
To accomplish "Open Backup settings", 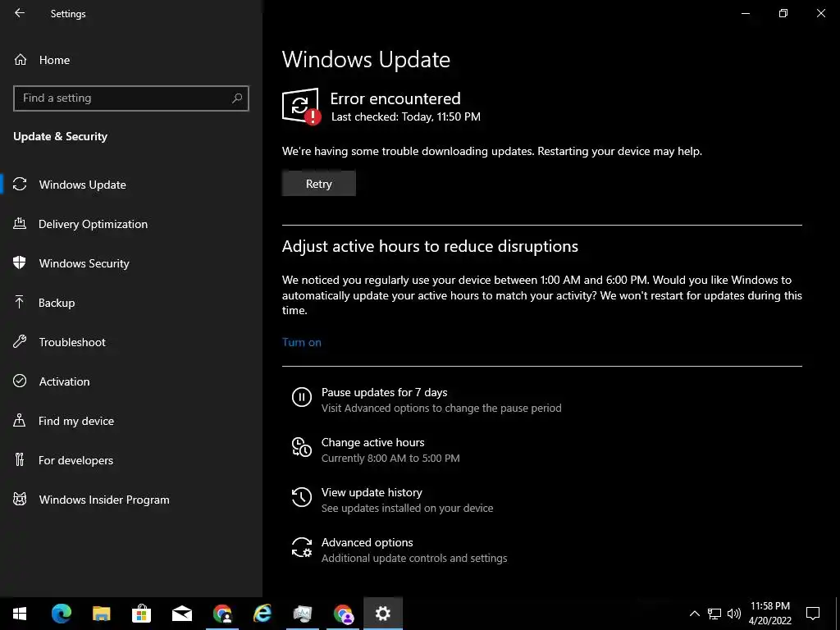I will click(131, 303).
